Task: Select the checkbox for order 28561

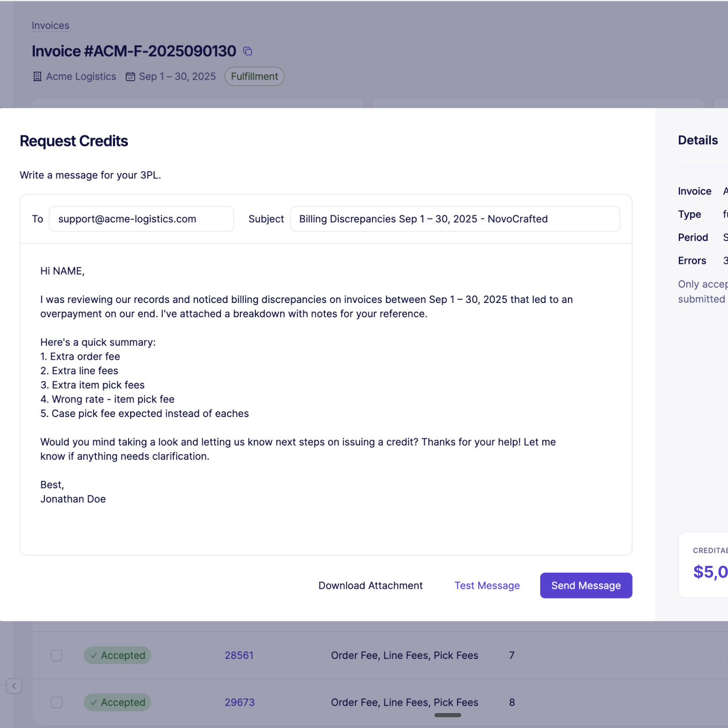Action: (x=56, y=655)
